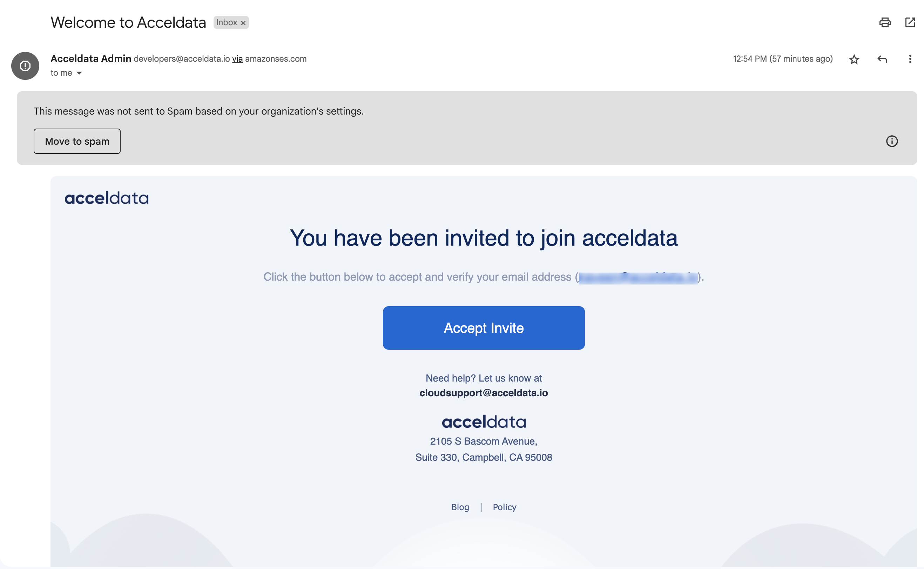The image size is (924, 569).
Task: Open the Blog footer link
Action: tap(460, 507)
